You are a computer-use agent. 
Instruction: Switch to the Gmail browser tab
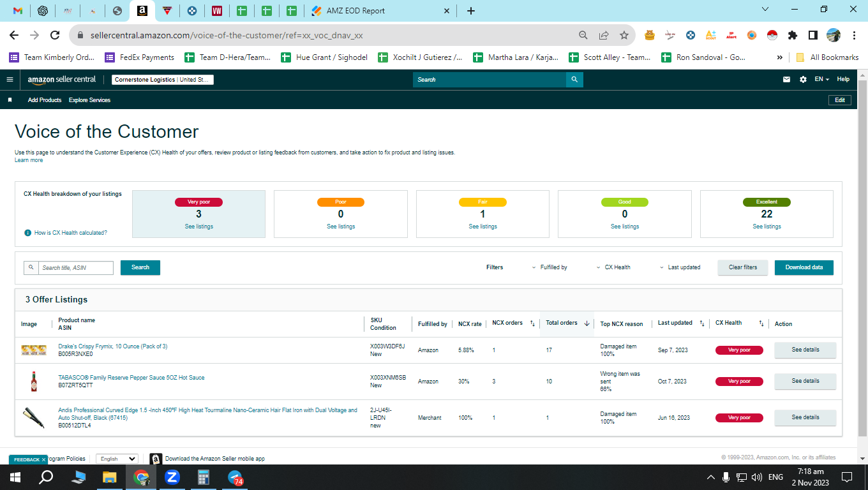tap(18, 11)
